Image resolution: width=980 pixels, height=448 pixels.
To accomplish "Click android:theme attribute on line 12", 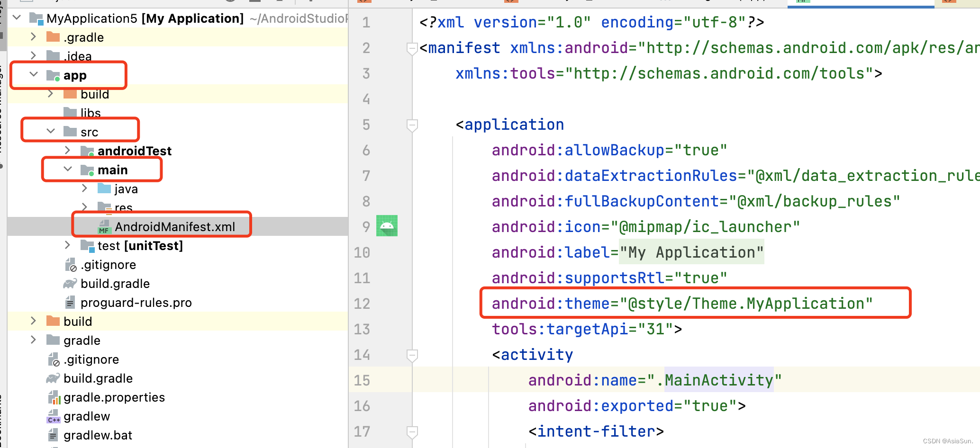I will 682,304.
